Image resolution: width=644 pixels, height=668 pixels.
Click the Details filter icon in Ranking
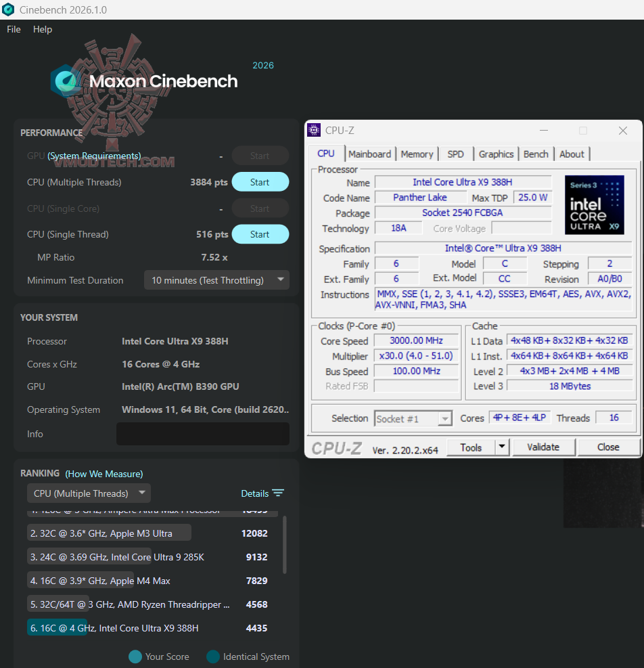(x=278, y=493)
